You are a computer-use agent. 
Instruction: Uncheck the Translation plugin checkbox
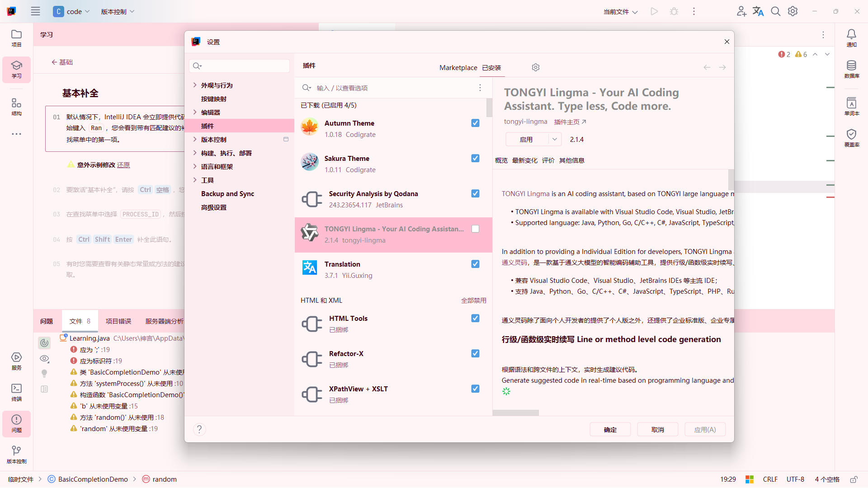pyautogui.click(x=475, y=264)
